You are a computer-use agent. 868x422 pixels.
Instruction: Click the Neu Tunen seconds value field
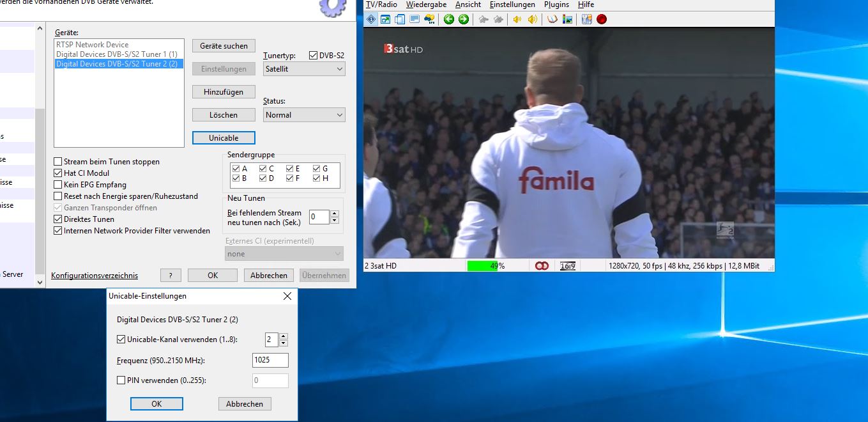coord(319,217)
